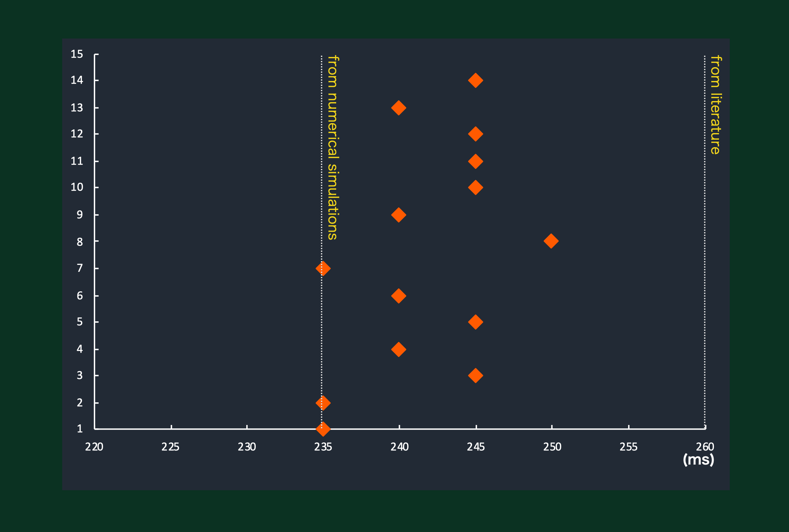Select the diamond marker at row 5
Screen dimensions: 789x532
coord(475,322)
